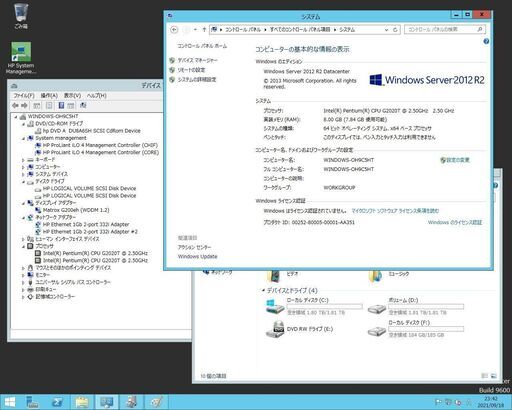Collapse the DVD/CD-ROM ドライブ node
The height and width of the screenshot is (410, 512).
[x=23, y=124]
